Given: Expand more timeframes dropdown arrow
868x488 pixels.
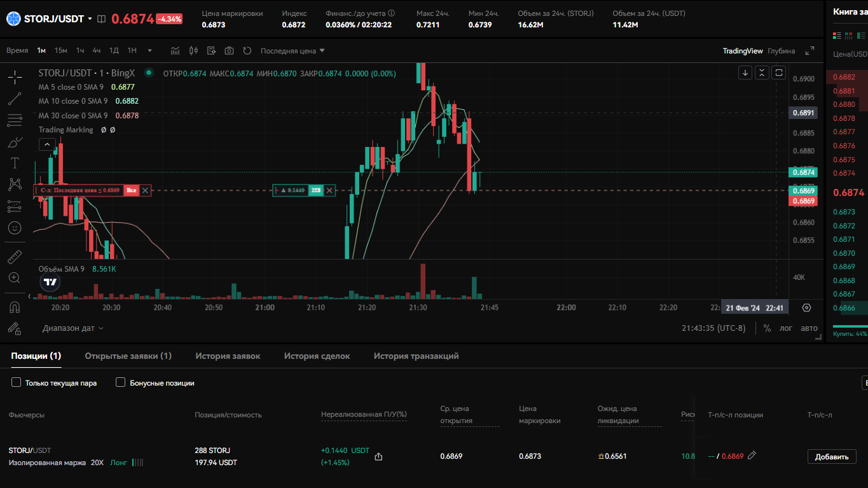Looking at the screenshot, I should (150, 51).
